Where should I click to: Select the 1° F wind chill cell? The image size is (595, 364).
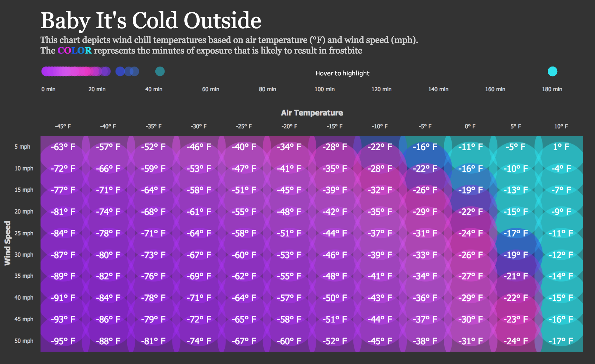[561, 147]
